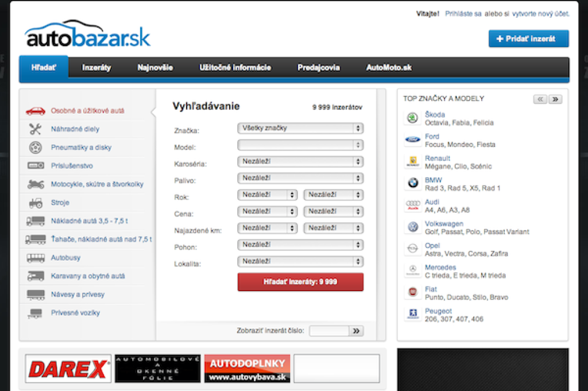Open the first Rok dropdown
588x391 pixels.
268,195
